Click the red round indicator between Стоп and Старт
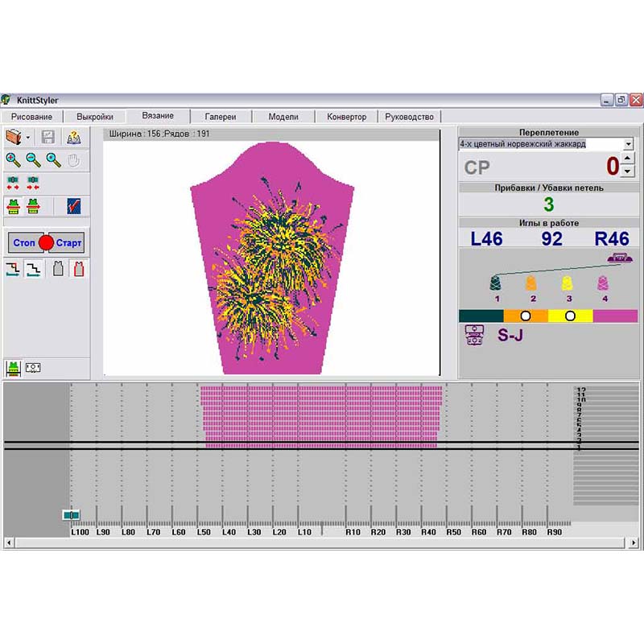644x644 pixels. click(x=46, y=243)
